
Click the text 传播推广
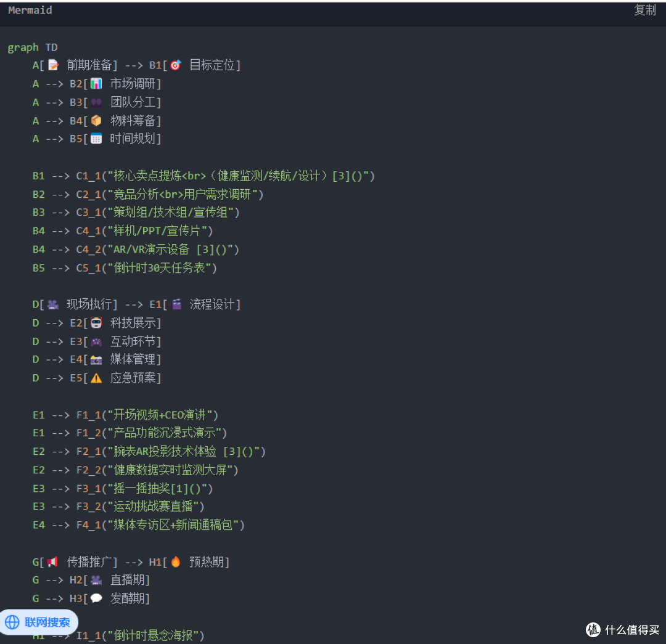coord(89,562)
